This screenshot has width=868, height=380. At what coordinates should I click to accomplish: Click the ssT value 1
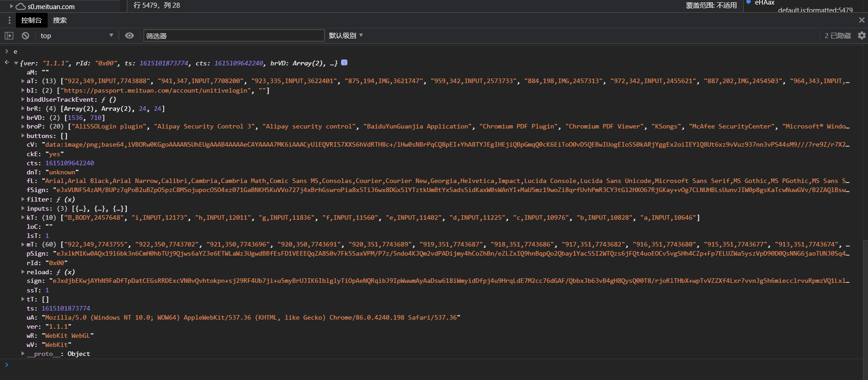tap(47, 290)
